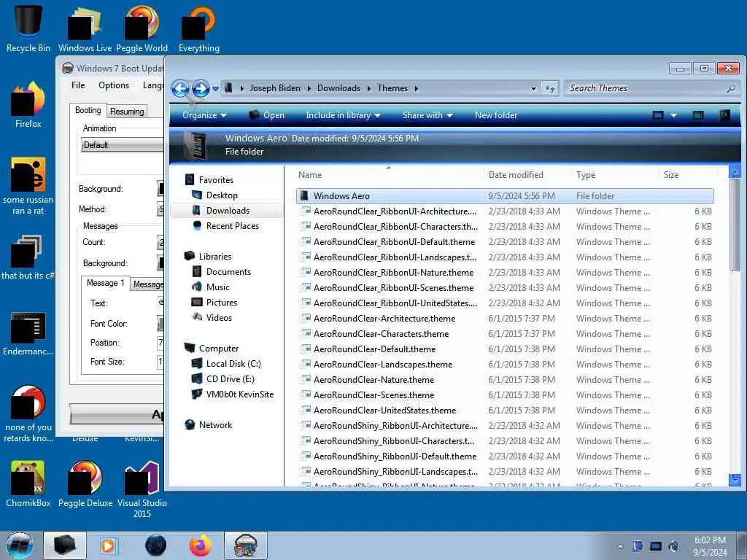This screenshot has height=560, width=747.
Task: Click the arrow after Themes in breadcrumb
Action: click(x=417, y=88)
